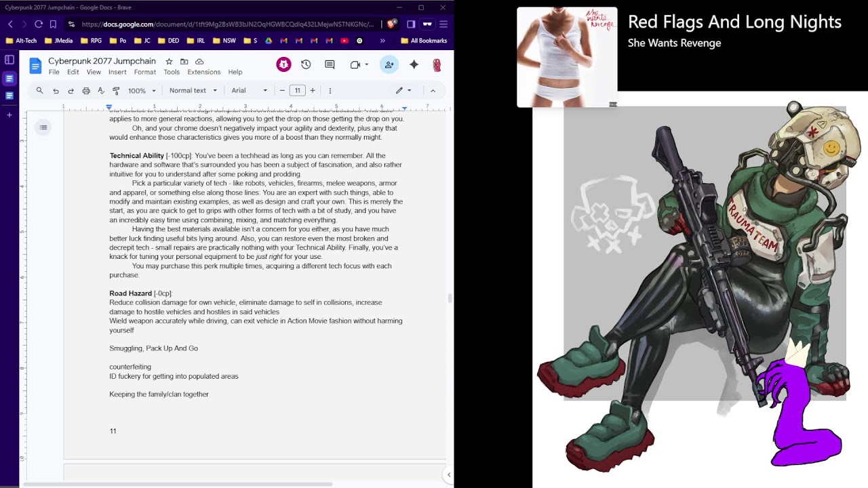This screenshot has width=868, height=488.
Task: Click the Move to folder icon
Action: (184, 61)
